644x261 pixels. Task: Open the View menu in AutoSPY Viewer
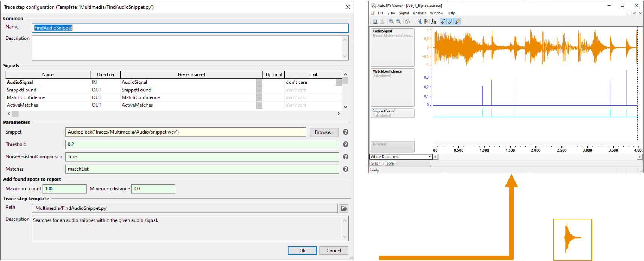coord(391,13)
